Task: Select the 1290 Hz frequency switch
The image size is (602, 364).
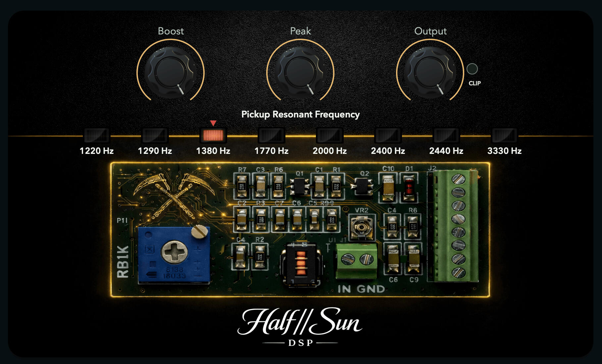Action: click(155, 135)
